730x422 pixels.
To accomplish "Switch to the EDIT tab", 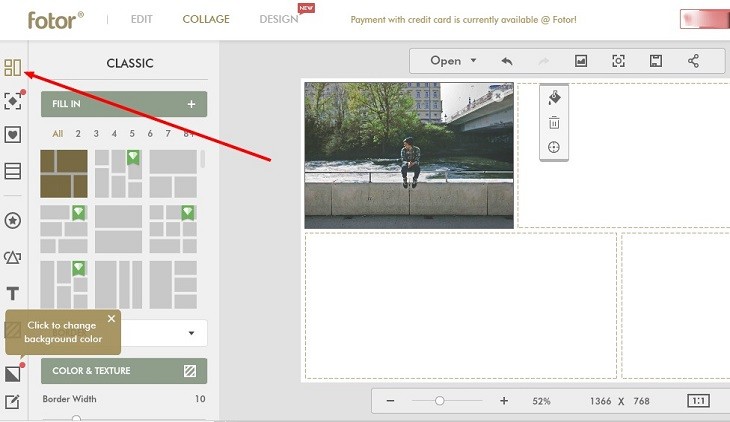I will click(x=142, y=19).
